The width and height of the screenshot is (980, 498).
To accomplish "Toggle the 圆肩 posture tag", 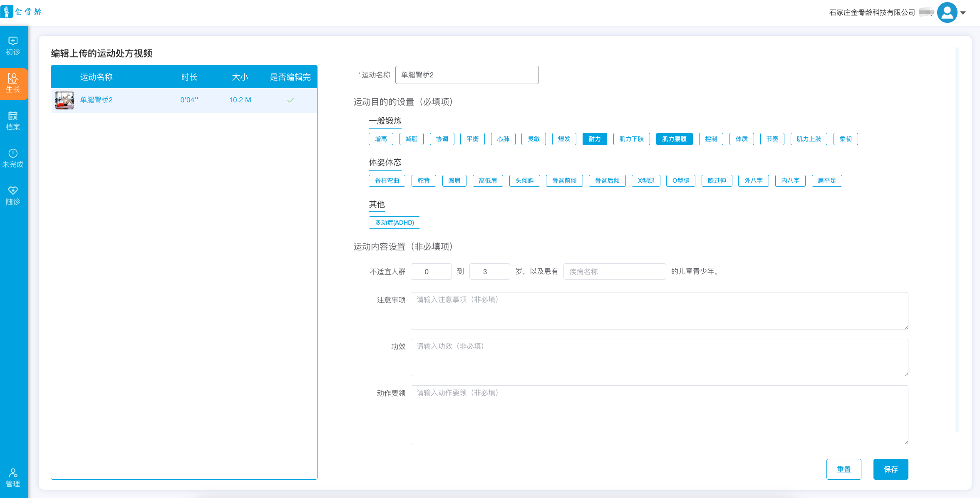I will click(x=454, y=181).
